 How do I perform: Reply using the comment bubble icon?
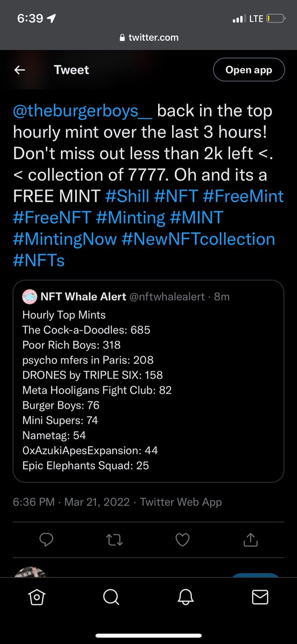click(x=47, y=539)
